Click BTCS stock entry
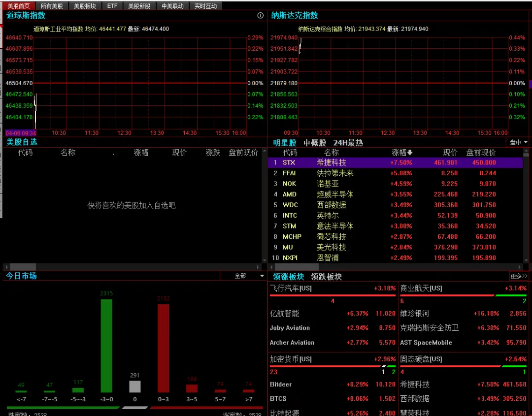 pyautogui.click(x=278, y=399)
